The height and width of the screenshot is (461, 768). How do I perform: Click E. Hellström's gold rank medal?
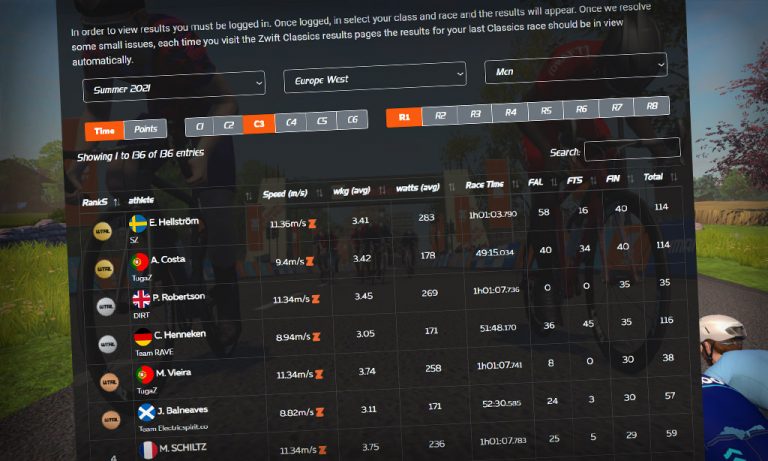[x=102, y=231]
